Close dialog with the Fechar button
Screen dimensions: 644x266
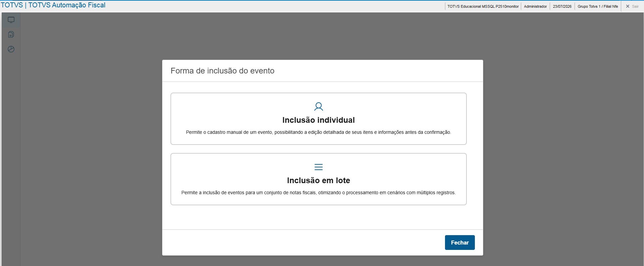pos(460,243)
